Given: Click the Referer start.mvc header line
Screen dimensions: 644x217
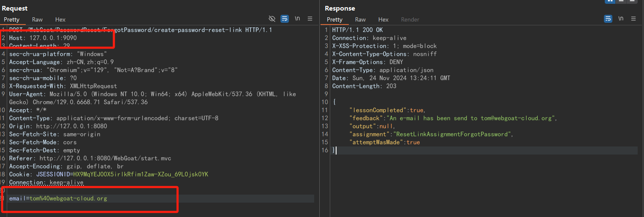Looking at the screenshot, I should (90, 158).
